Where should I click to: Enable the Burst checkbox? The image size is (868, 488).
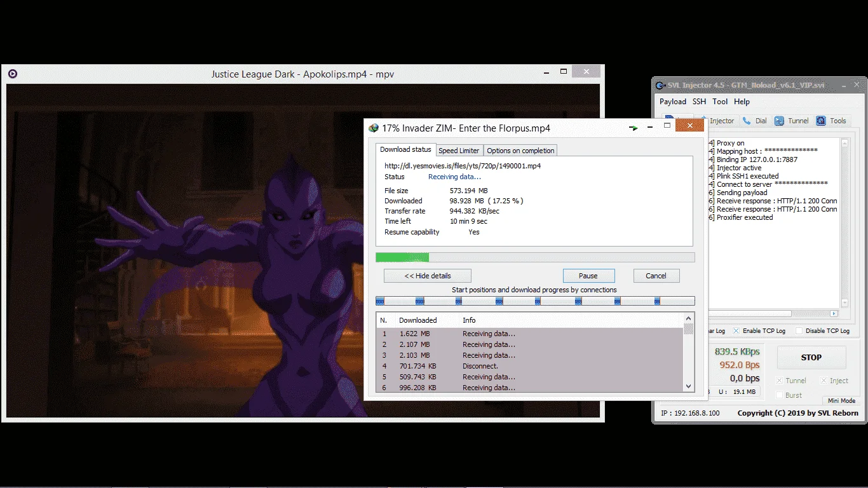pyautogui.click(x=779, y=395)
